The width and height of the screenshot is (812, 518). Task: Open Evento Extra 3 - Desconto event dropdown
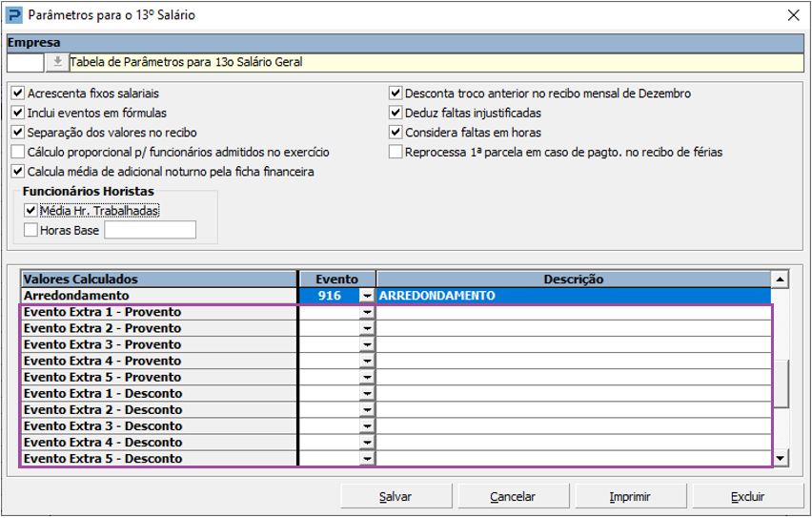click(367, 426)
